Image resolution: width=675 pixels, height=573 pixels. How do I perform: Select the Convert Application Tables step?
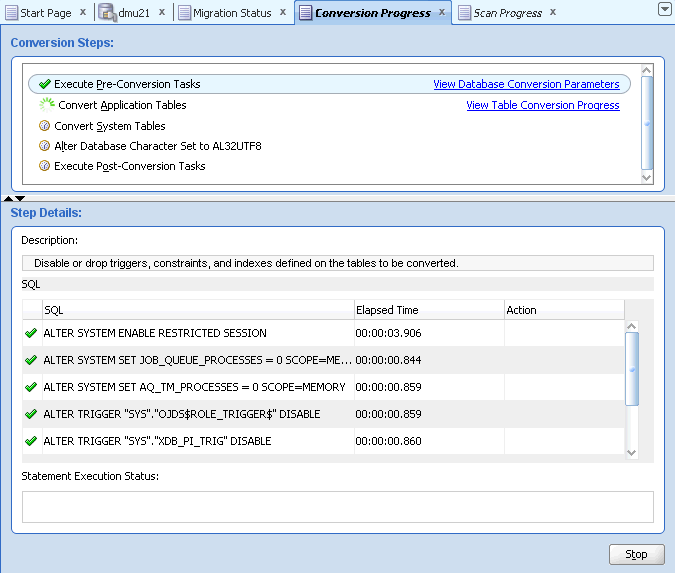122,105
